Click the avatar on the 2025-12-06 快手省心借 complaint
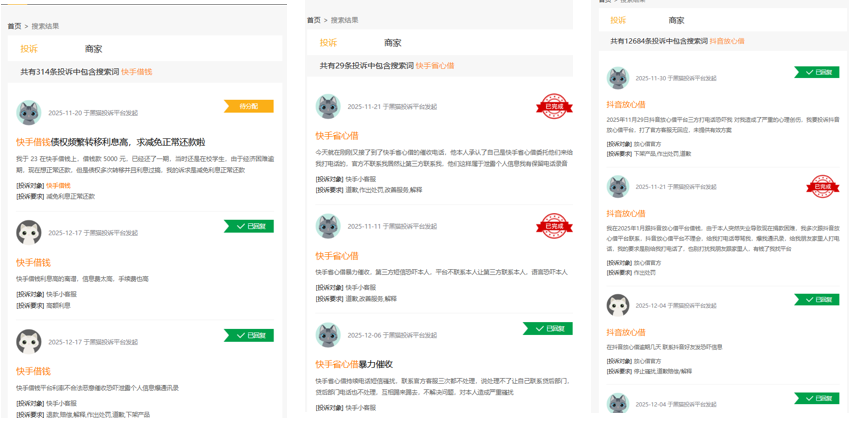The width and height of the screenshot is (851, 425). pos(328,334)
